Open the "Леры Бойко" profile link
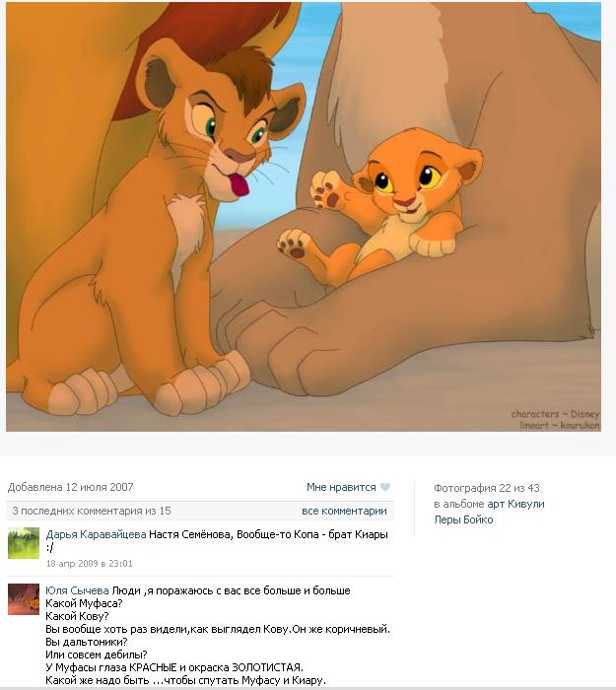 pyautogui.click(x=463, y=519)
